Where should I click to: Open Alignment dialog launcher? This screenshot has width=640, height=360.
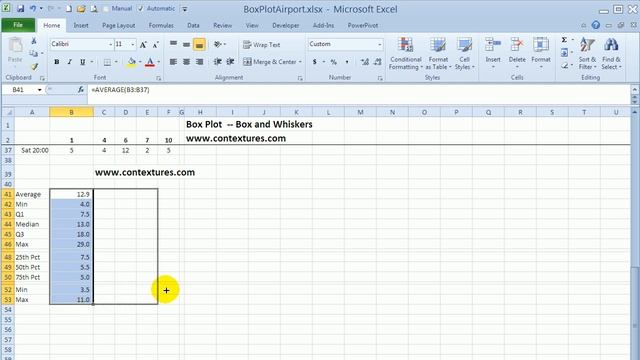(300, 78)
